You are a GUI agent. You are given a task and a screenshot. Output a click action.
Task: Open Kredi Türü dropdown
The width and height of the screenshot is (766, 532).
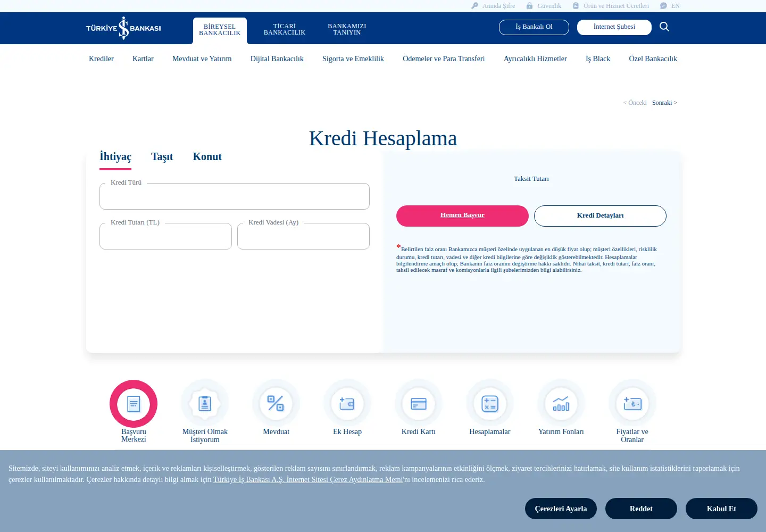pyautogui.click(x=235, y=196)
